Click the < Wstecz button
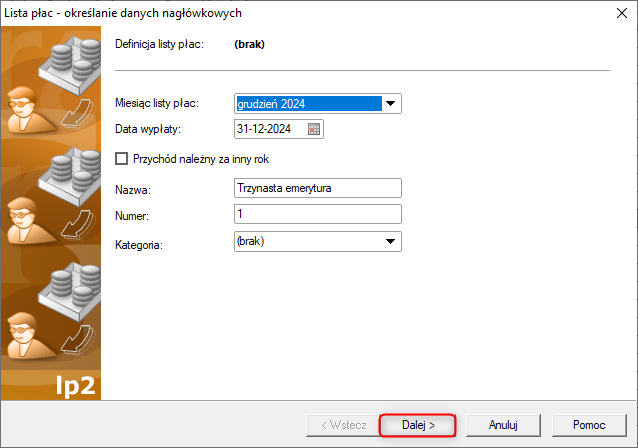 point(344,425)
